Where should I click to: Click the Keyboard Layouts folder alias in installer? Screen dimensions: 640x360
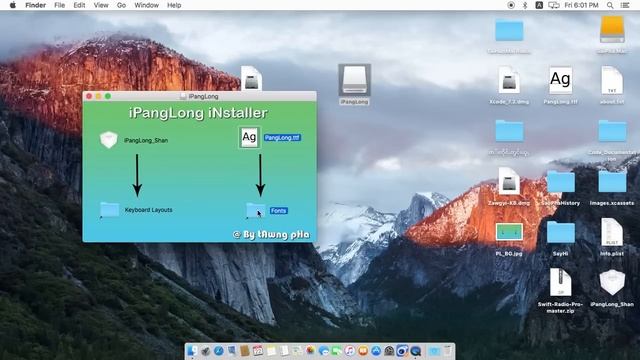(x=109, y=210)
